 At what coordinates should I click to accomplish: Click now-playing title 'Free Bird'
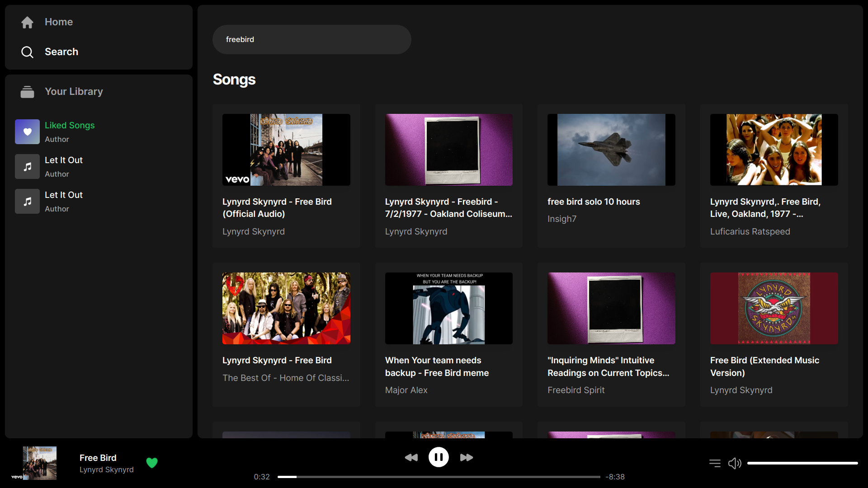tap(98, 458)
